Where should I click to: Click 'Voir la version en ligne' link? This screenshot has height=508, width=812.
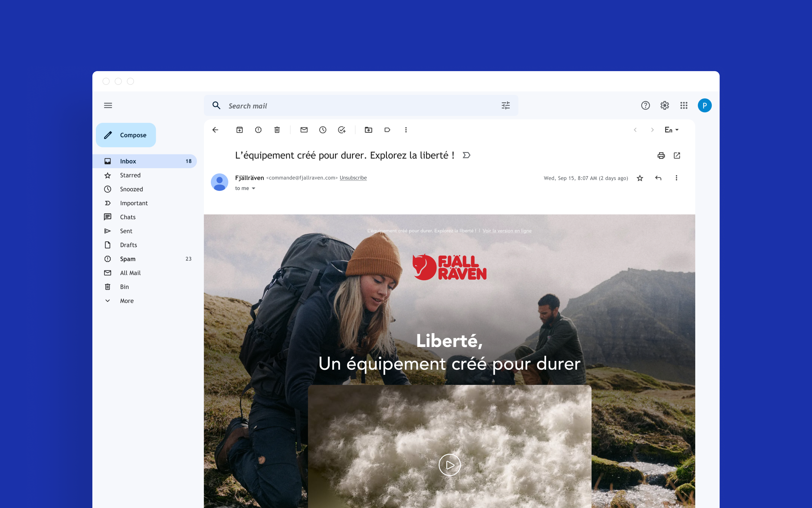tap(507, 231)
